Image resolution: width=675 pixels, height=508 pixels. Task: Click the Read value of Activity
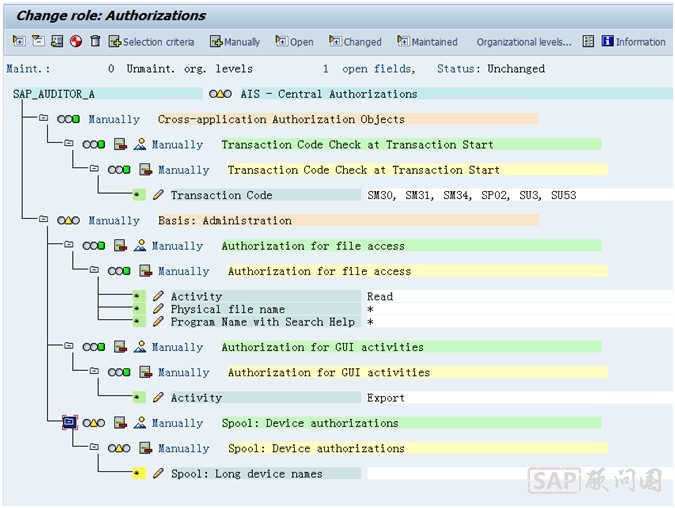click(380, 296)
